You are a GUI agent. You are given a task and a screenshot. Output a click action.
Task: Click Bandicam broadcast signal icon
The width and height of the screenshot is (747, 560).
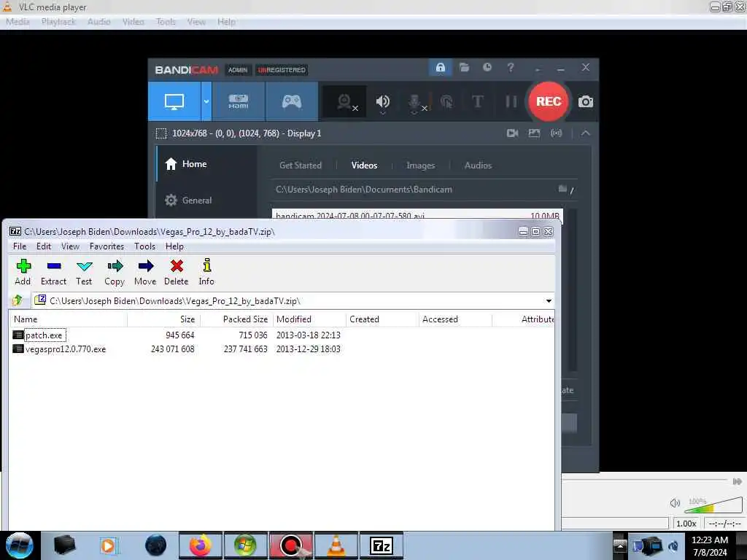coord(556,133)
